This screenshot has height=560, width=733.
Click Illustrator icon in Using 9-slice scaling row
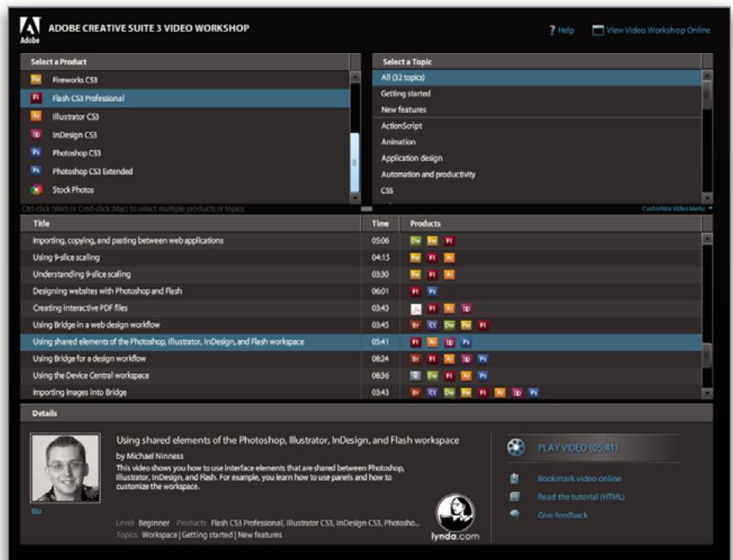pos(449,258)
